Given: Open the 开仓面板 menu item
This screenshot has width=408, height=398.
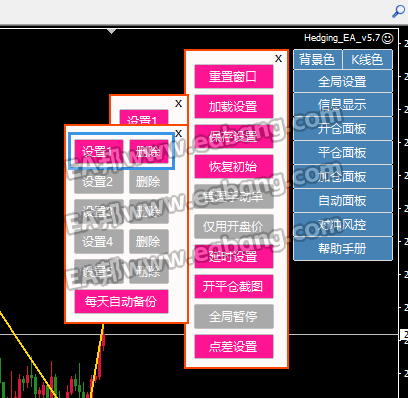Looking at the screenshot, I should point(343,129).
